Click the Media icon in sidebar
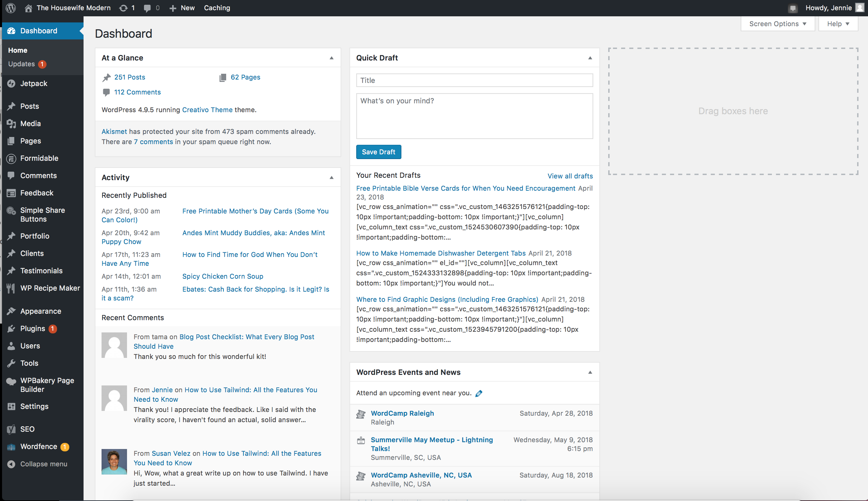 point(11,123)
